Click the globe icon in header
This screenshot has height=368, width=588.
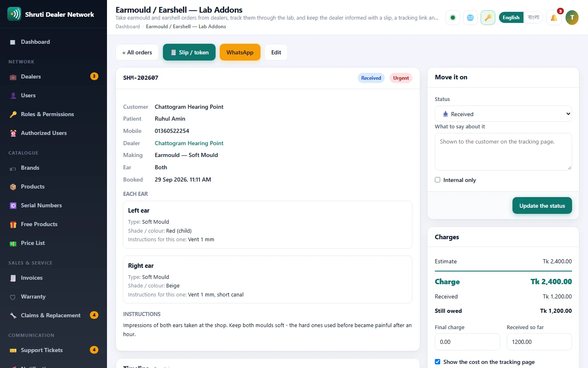(x=470, y=18)
